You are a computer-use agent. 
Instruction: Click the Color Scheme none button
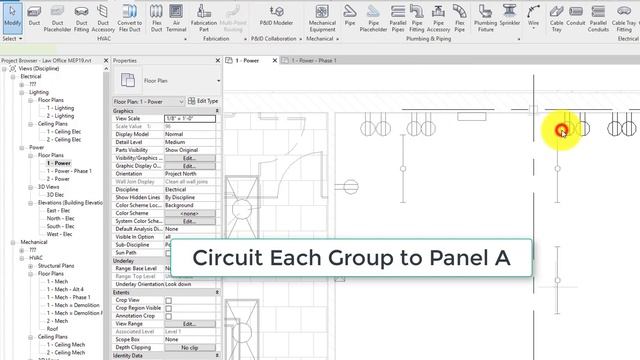pos(190,213)
